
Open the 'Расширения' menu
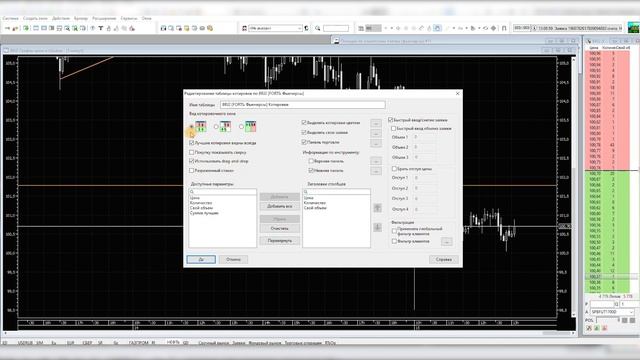(104, 18)
